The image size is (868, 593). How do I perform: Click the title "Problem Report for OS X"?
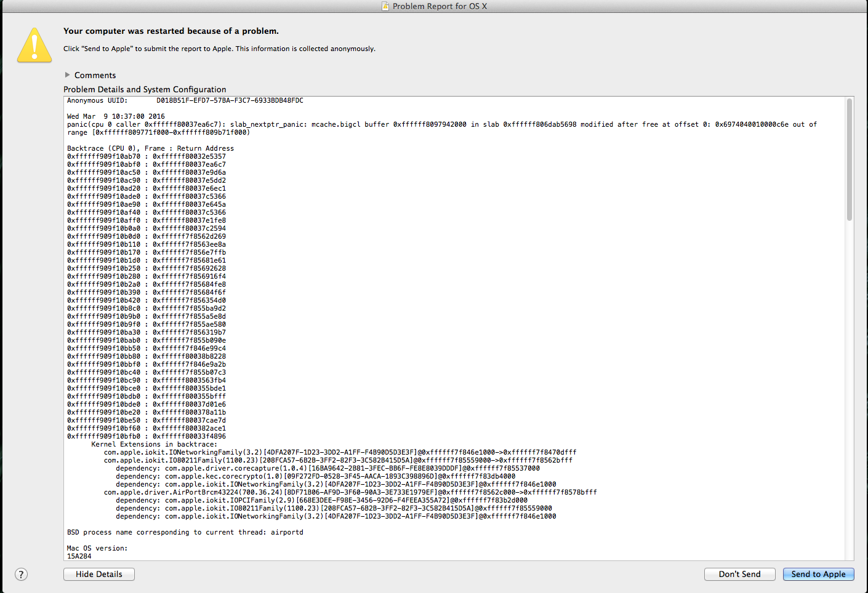440,6
